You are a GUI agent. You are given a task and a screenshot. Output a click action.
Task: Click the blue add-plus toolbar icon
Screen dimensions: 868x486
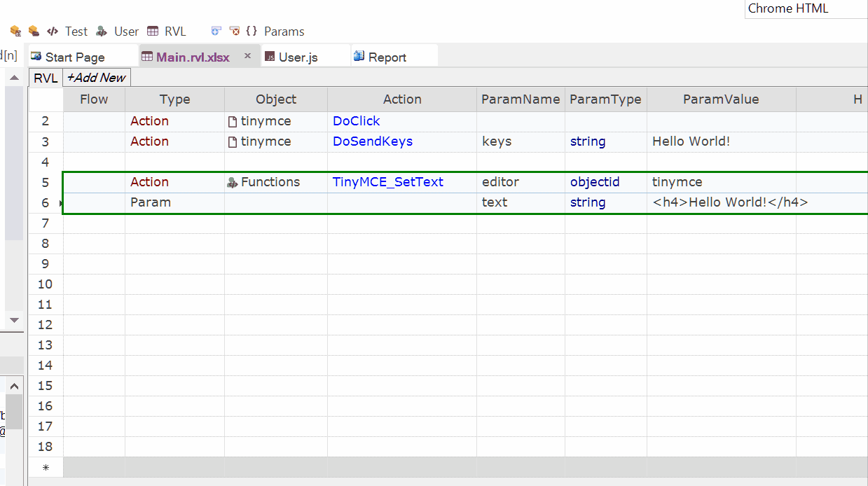tap(216, 31)
